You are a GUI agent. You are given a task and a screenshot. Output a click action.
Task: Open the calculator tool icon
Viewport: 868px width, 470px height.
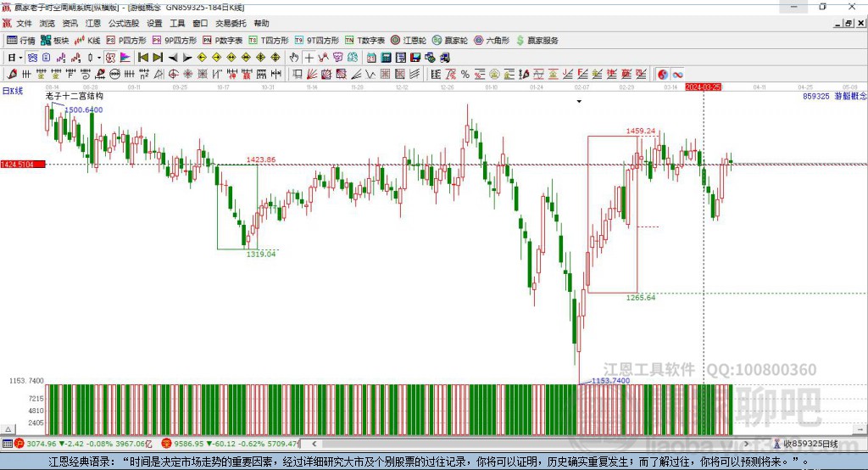pyautogui.click(x=386, y=58)
